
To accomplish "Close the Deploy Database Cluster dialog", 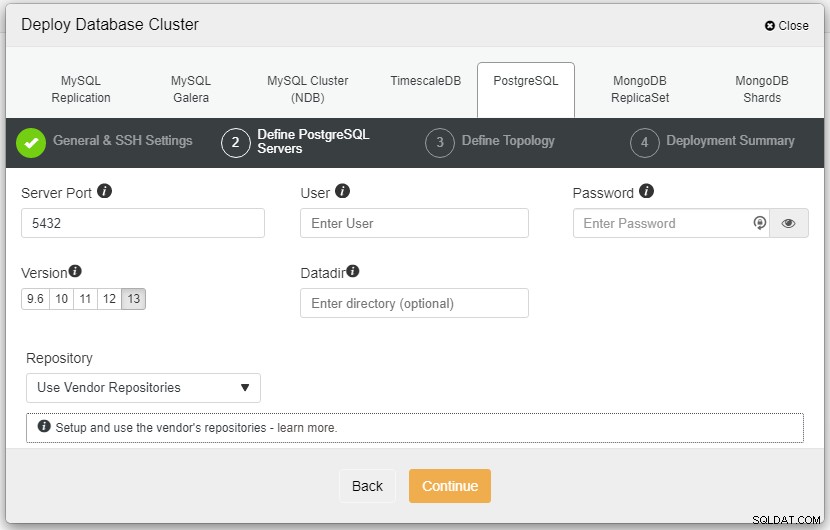I will 787,25.
